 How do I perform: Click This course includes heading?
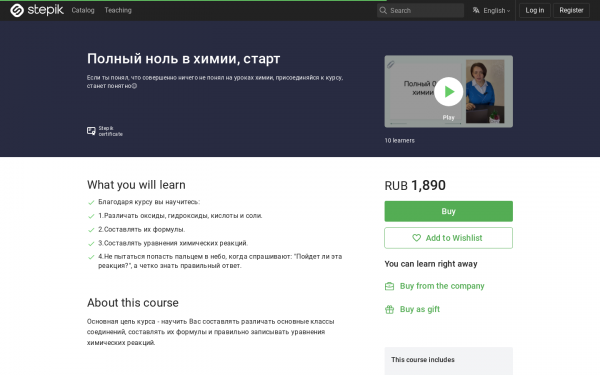click(x=423, y=360)
